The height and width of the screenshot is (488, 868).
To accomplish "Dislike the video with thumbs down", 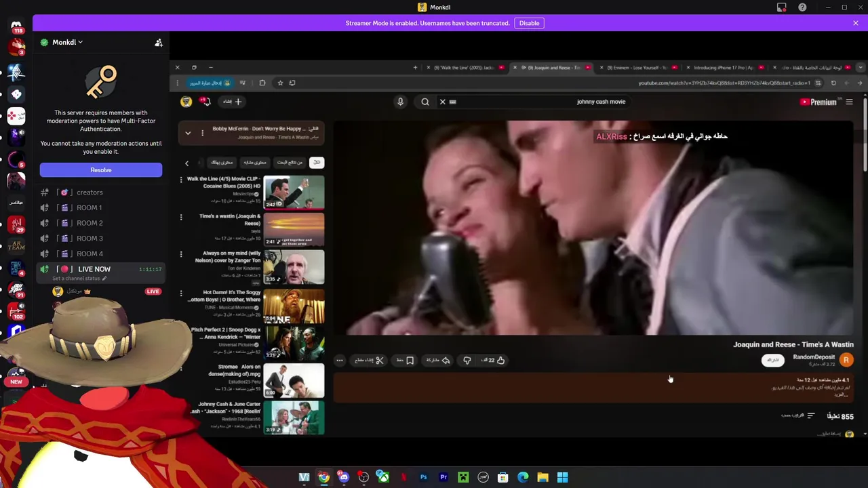I will click(x=467, y=361).
